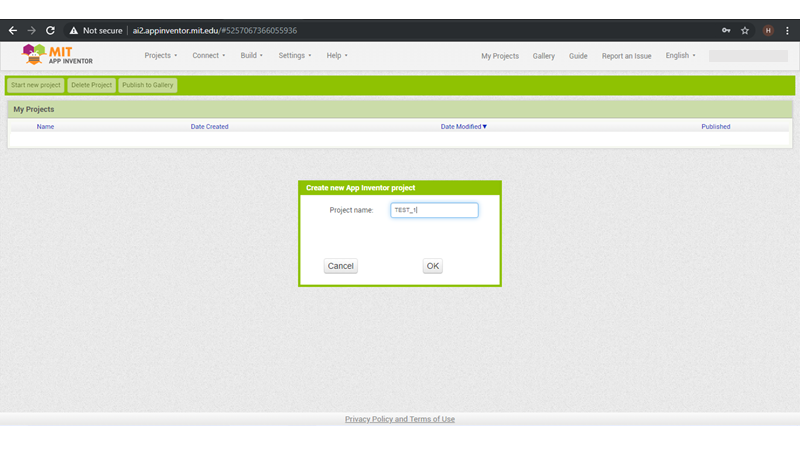Image resolution: width=800 pixels, height=450 pixels.
Task: Click the Project name text field
Action: (434, 210)
